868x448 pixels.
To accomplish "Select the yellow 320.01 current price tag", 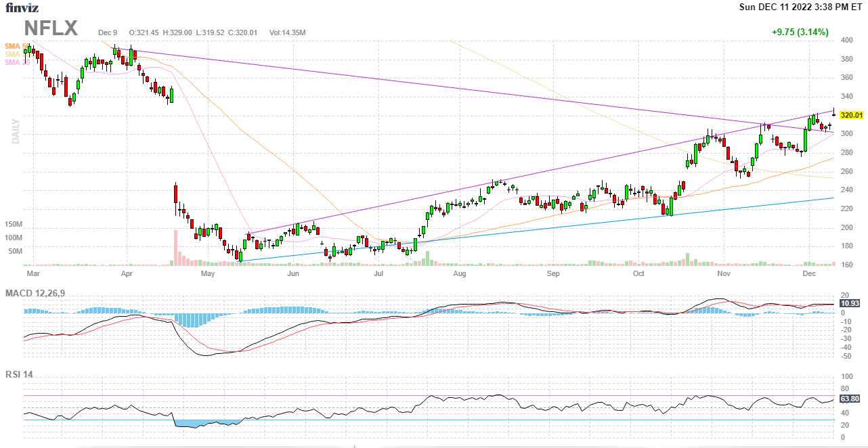I will point(851,116).
